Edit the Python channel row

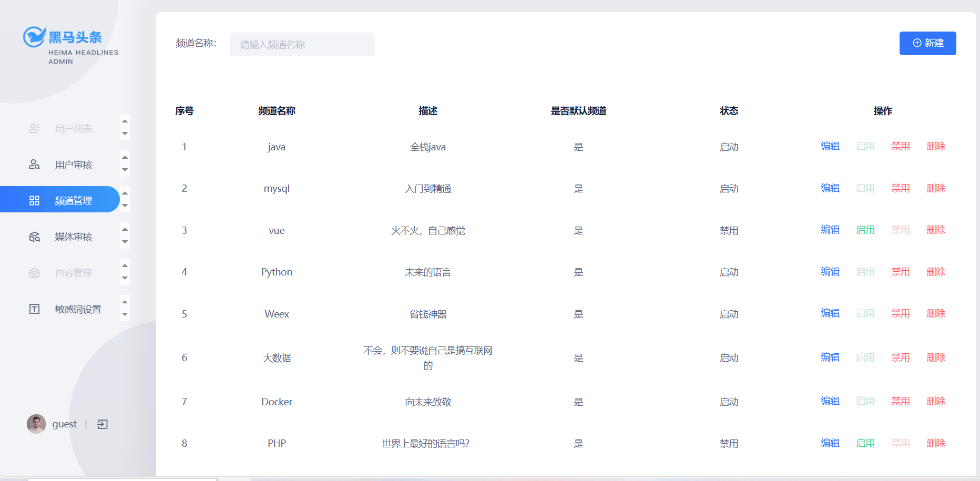830,272
